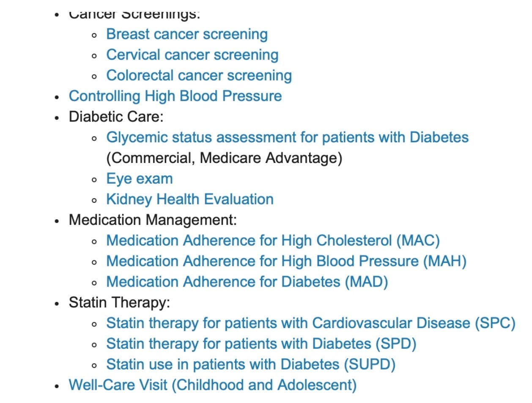Open Medication Adherence for High Blood Pressure (MAH)
The image size is (532, 403).
286,261
